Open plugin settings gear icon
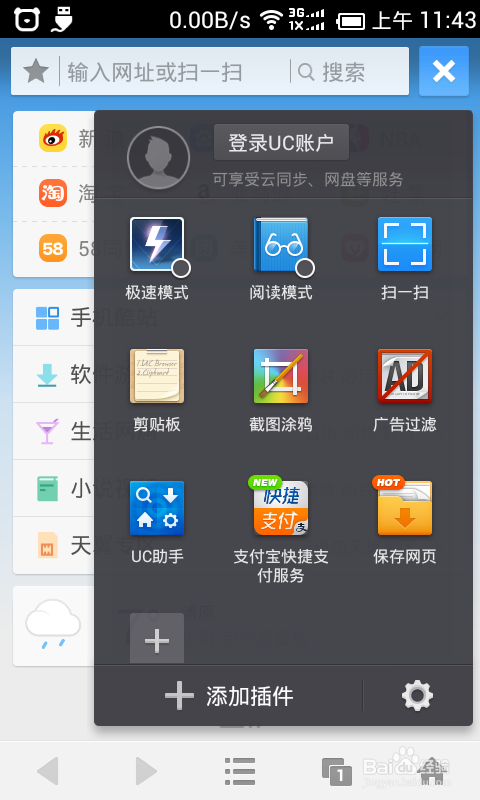Image resolution: width=480 pixels, height=800 pixels. 417,695
